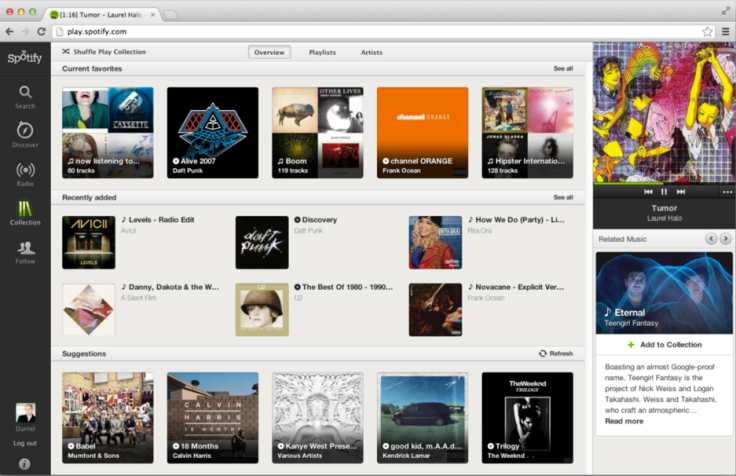Open the Radio section in sidebar

(25, 174)
